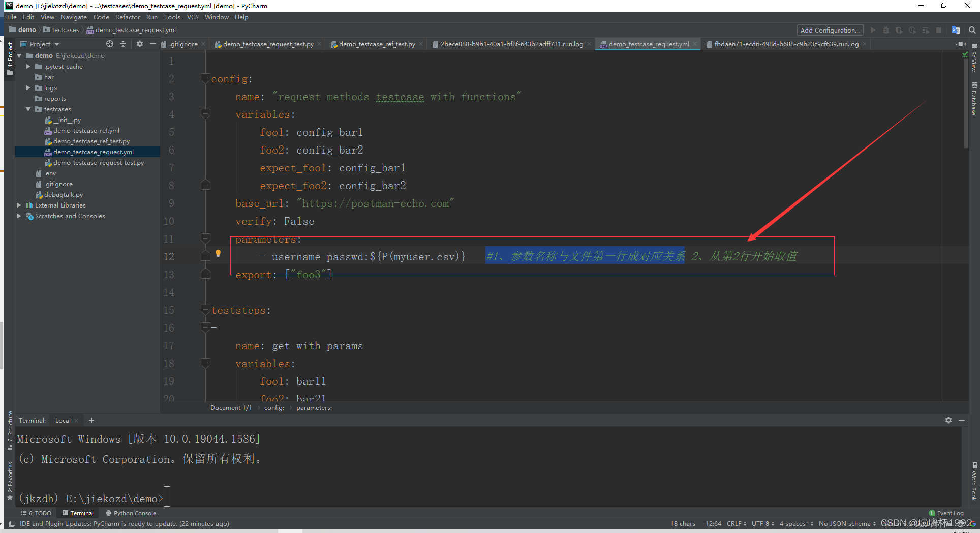The height and width of the screenshot is (533, 980).
Task: Open the Structure tool window
Action: 10,431
